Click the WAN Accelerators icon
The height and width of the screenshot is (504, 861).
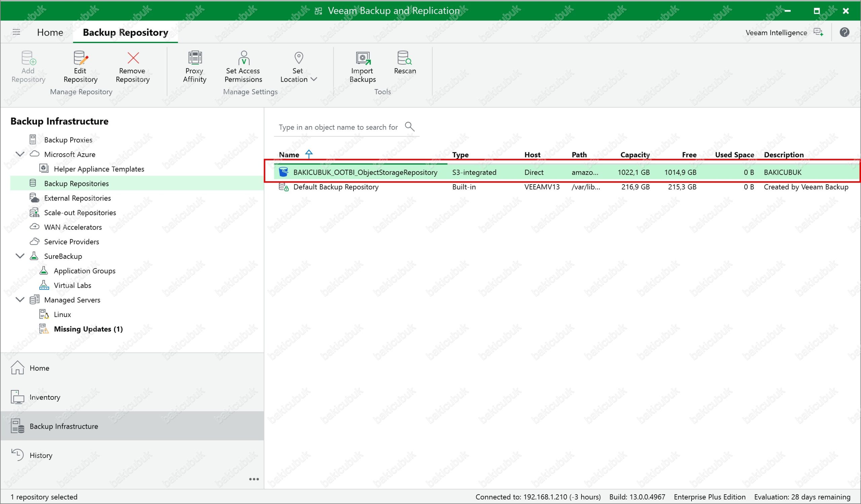tap(34, 226)
